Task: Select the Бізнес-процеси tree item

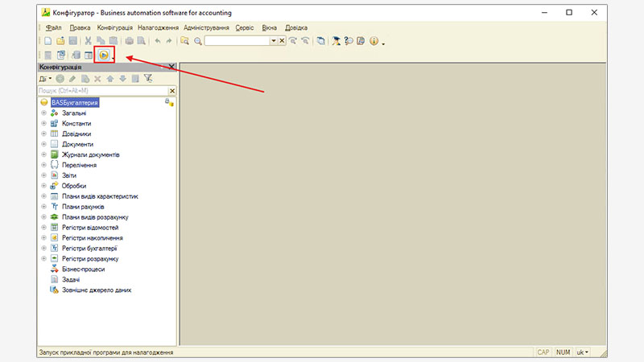Action: (83, 269)
